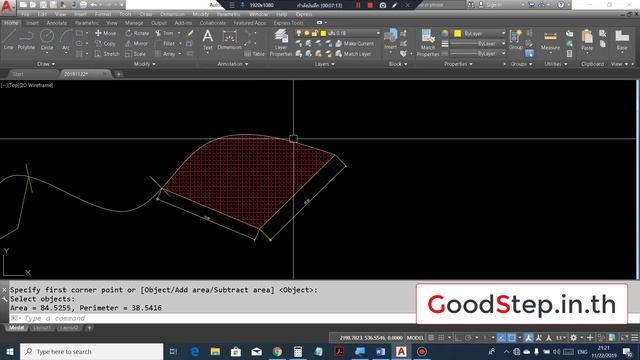
Task: Open Chrome from the taskbar
Action: click(277, 351)
